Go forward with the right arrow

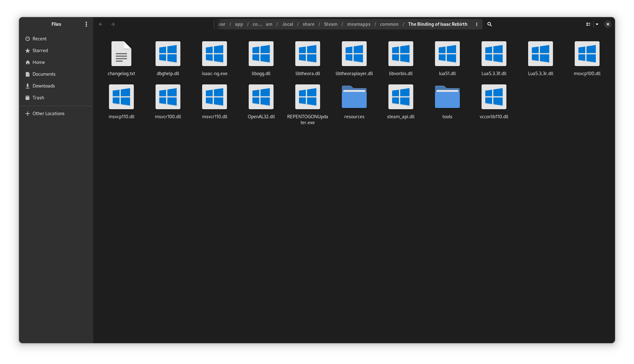[x=113, y=24]
